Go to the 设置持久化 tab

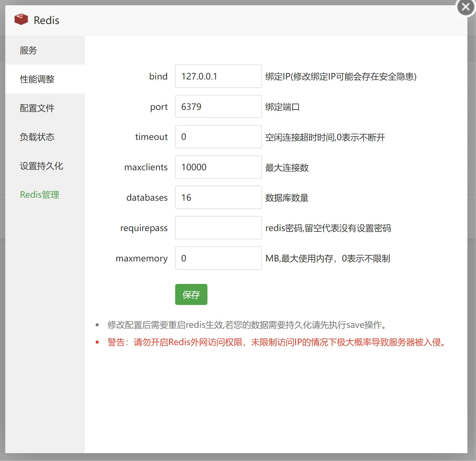coord(45,166)
